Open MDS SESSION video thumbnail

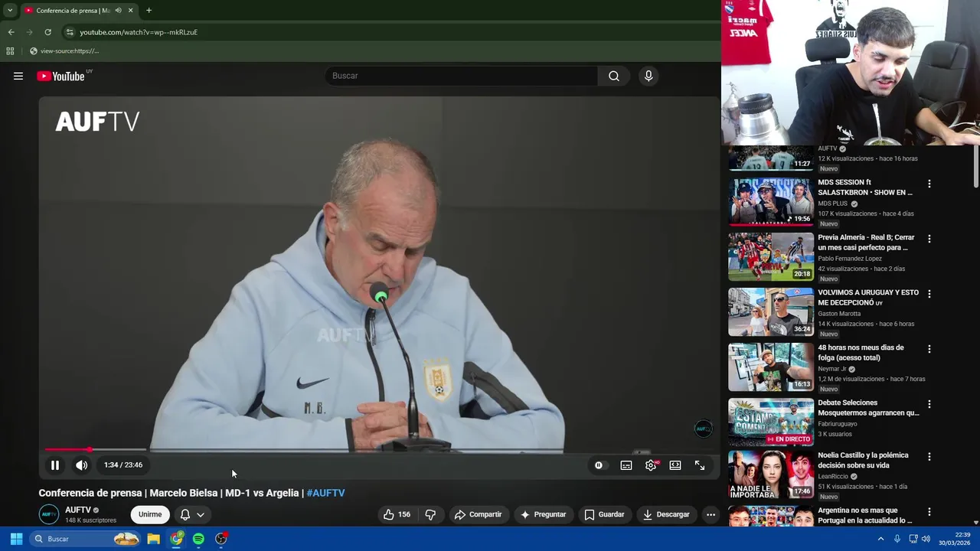click(x=771, y=202)
